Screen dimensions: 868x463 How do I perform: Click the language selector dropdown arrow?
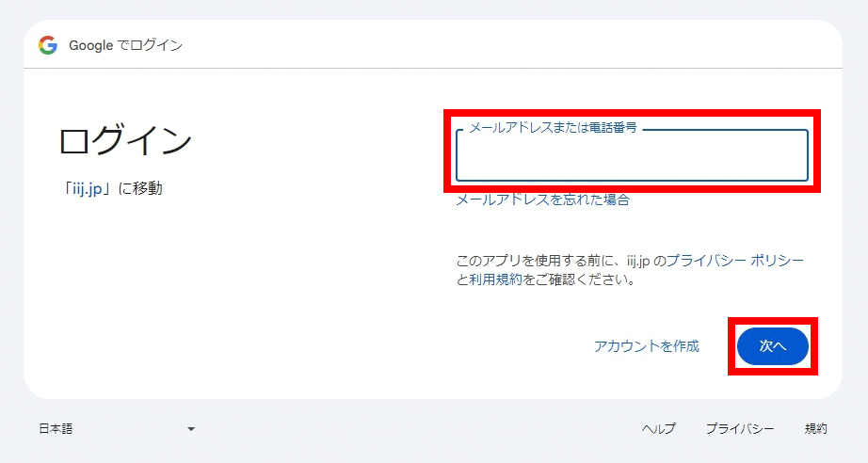pos(191,429)
